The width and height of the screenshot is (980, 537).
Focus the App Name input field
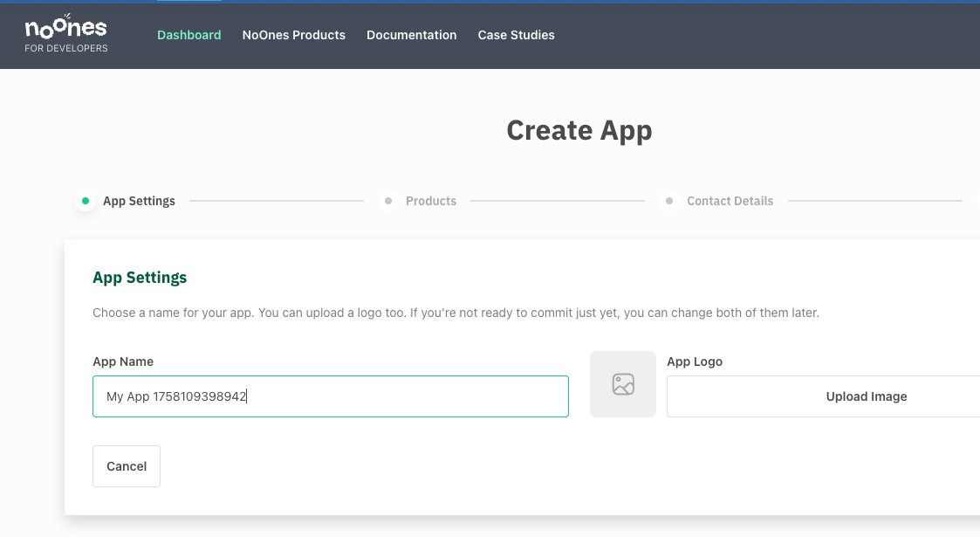tap(331, 396)
